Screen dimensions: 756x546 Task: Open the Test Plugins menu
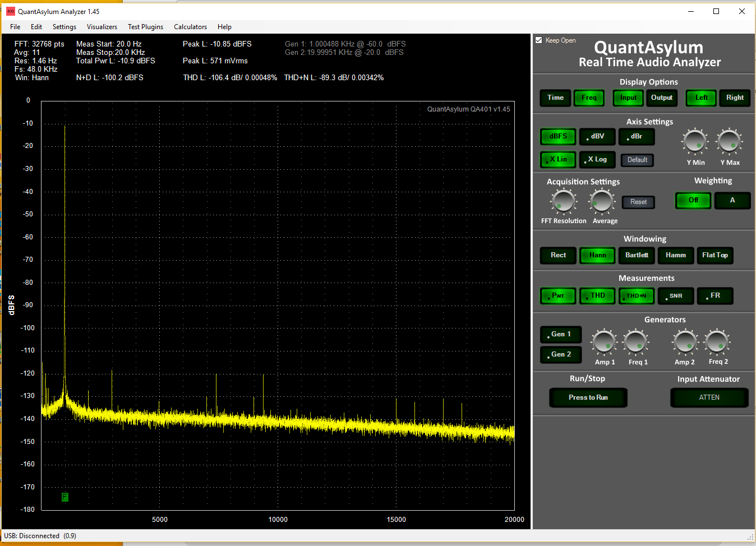tap(145, 27)
